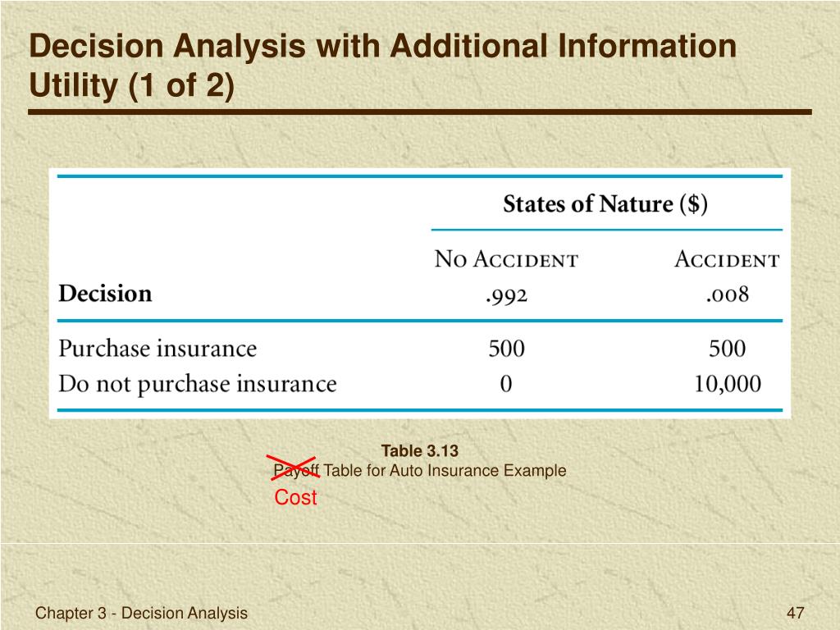Click the 0 cost cell
This screenshot has height=630, width=840.
point(506,384)
